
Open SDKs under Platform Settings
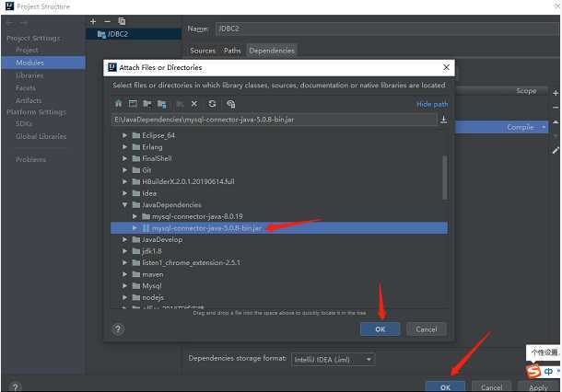click(x=24, y=123)
